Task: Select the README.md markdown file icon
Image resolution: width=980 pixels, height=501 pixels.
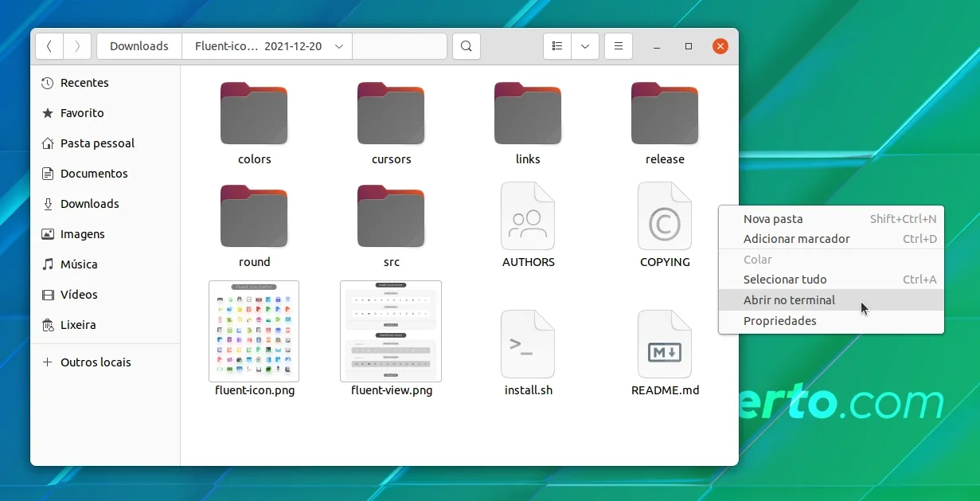Action: coord(665,344)
